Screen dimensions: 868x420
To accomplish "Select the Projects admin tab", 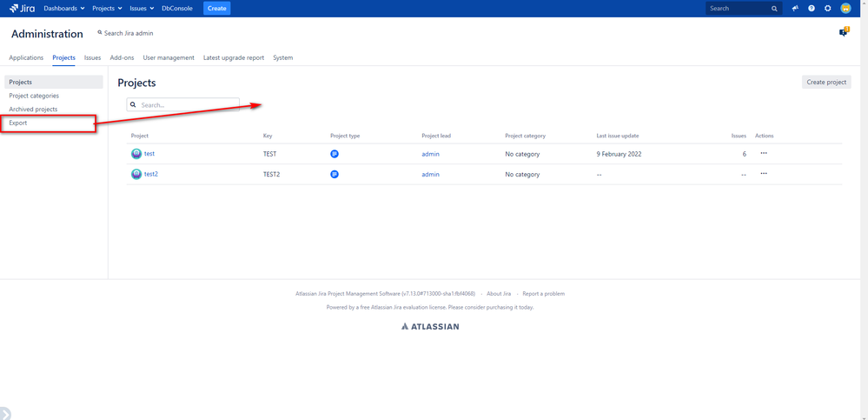I will 63,57.
